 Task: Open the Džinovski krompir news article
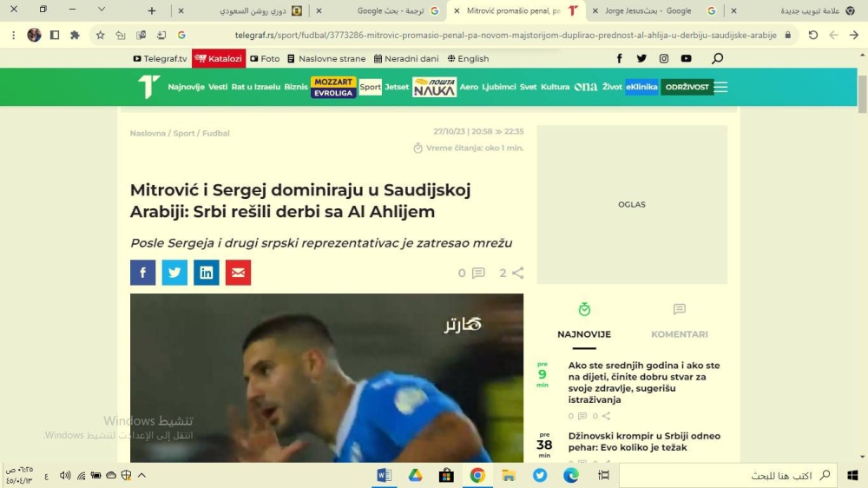(632, 442)
